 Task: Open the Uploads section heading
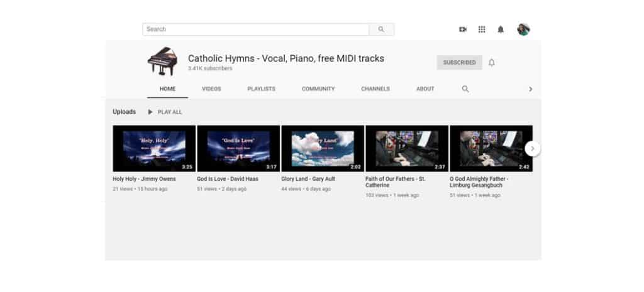coord(124,112)
